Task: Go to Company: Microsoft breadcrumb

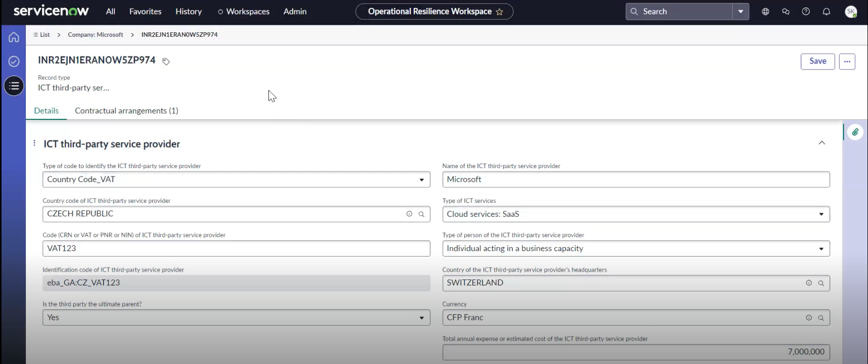Action: pyautogui.click(x=95, y=35)
